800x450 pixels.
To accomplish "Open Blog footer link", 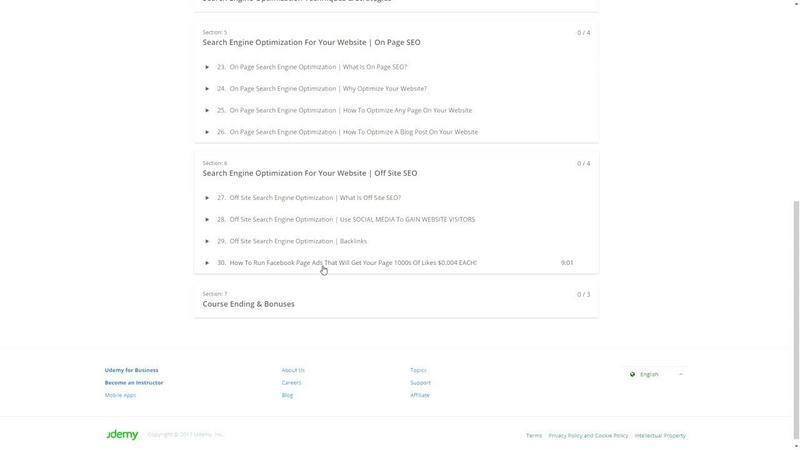I will pyautogui.click(x=287, y=395).
